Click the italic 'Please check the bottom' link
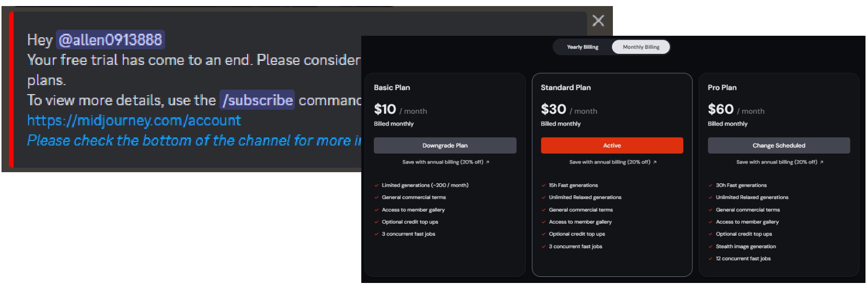This screenshot has width=868, height=289. coord(194,140)
